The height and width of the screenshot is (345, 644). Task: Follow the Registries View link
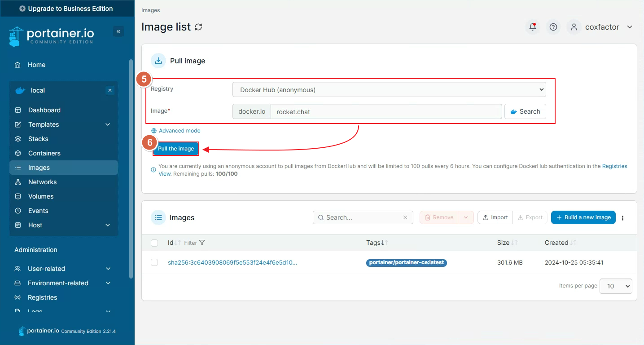point(614,166)
